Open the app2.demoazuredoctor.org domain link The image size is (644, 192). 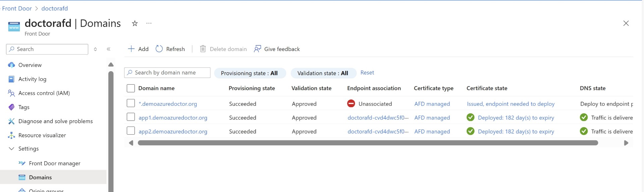[173, 131]
